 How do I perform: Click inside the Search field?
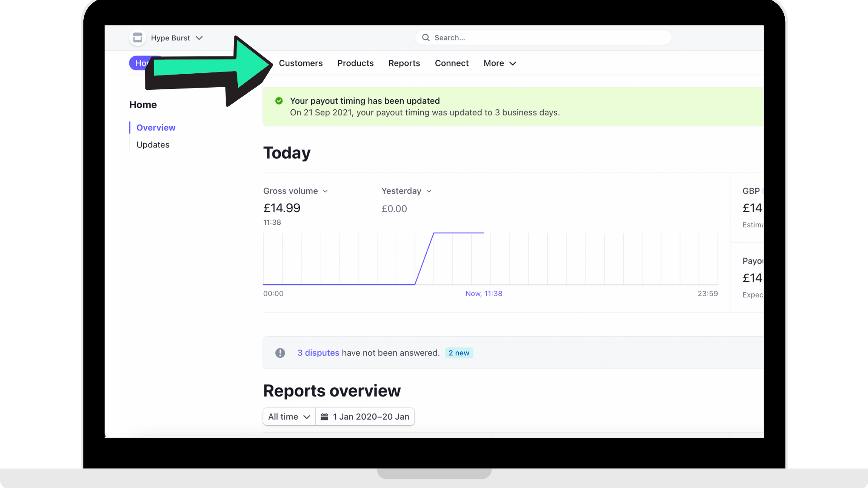coord(547,38)
